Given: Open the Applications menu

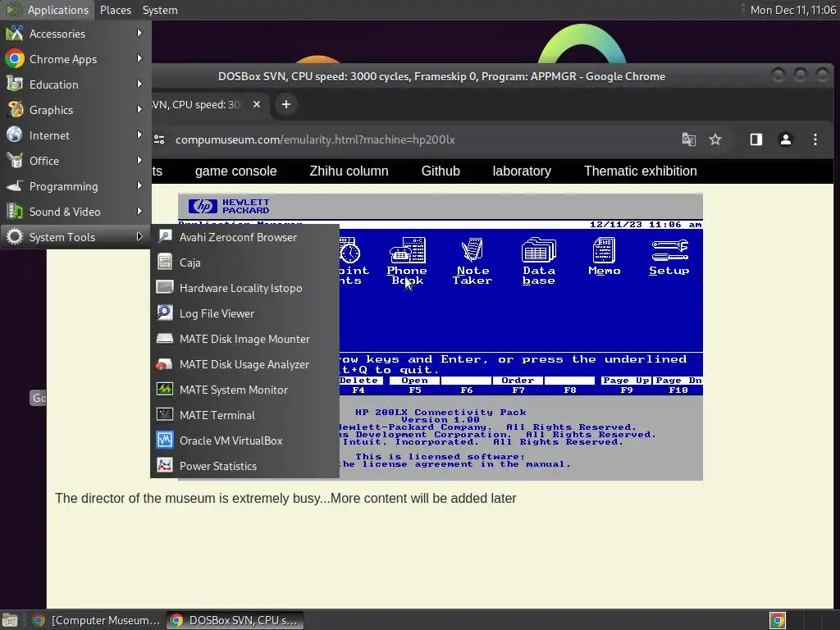Looking at the screenshot, I should click(x=48, y=10).
